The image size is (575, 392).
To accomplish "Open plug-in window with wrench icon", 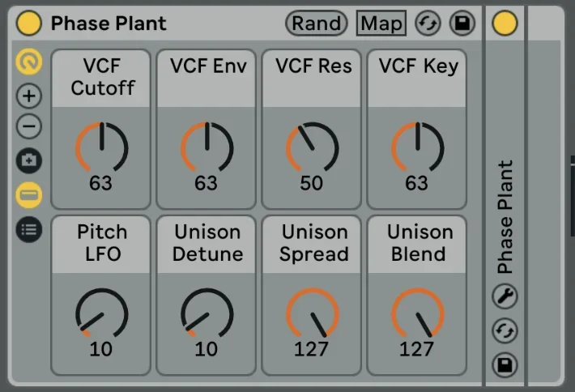I will click(x=505, y=296).
